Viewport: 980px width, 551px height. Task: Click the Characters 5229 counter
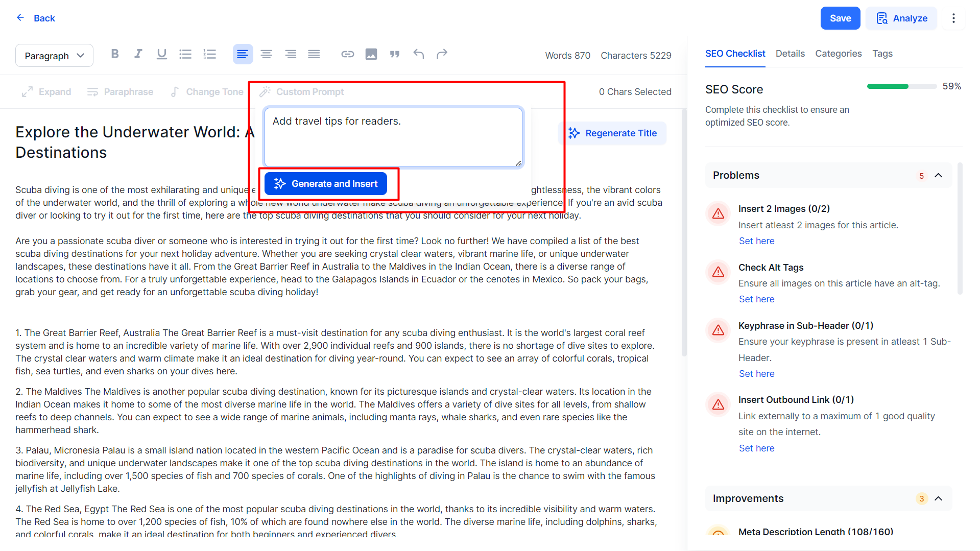(636, 56)
